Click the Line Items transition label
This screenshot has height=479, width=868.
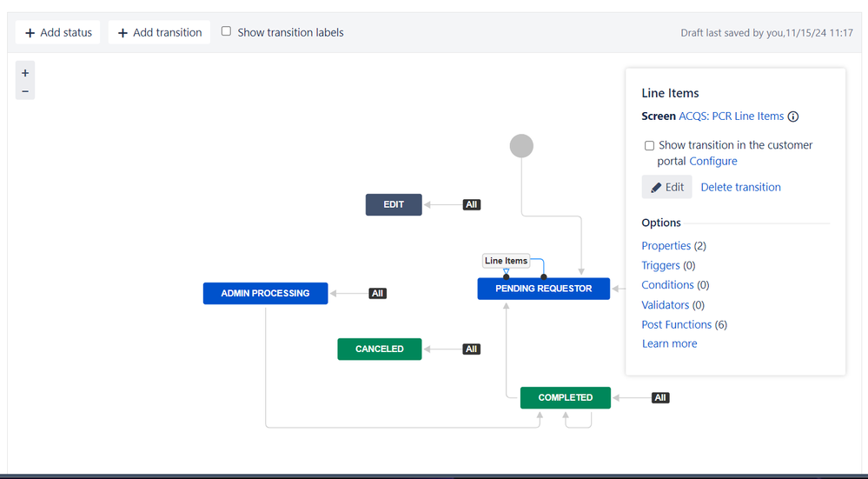506,261
